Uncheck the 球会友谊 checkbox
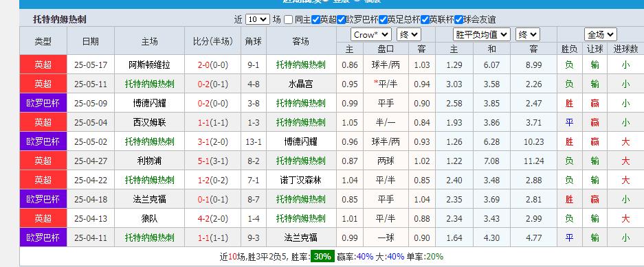 tap(458, 19)
